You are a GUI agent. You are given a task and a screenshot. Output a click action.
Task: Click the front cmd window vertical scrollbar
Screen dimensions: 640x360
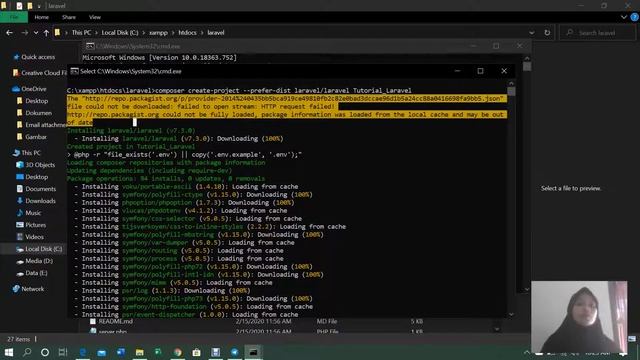coord(511,198)
